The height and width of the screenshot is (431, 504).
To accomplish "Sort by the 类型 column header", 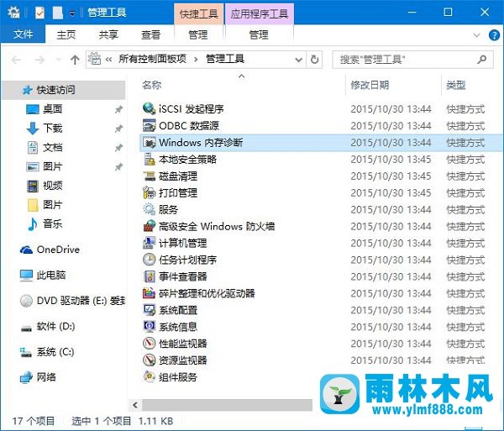I will point(456,85).
